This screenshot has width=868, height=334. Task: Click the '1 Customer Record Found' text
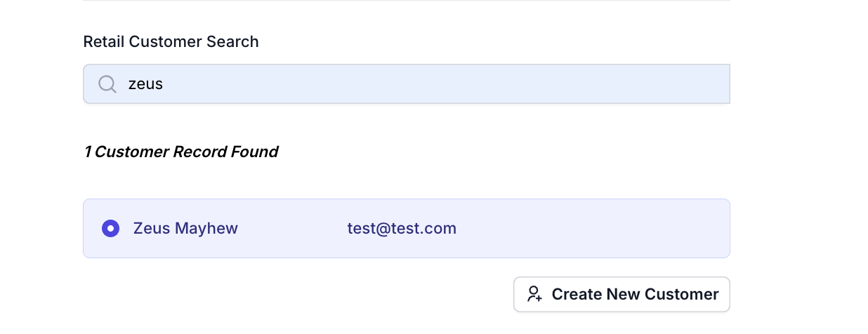pos(181,152)
